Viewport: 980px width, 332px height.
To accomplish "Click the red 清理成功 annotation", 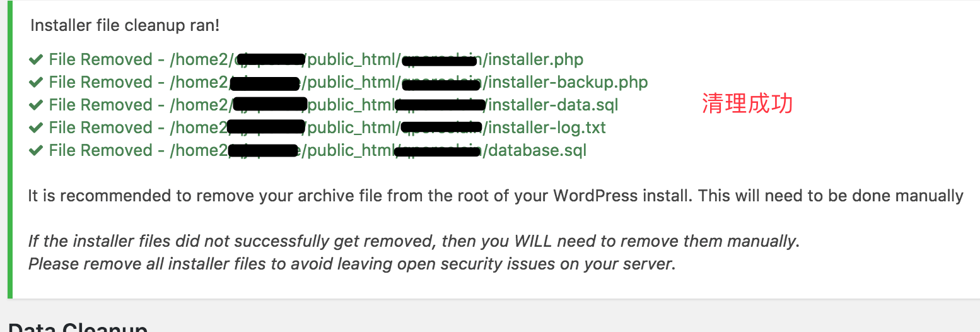I will [x=747, y=104].
